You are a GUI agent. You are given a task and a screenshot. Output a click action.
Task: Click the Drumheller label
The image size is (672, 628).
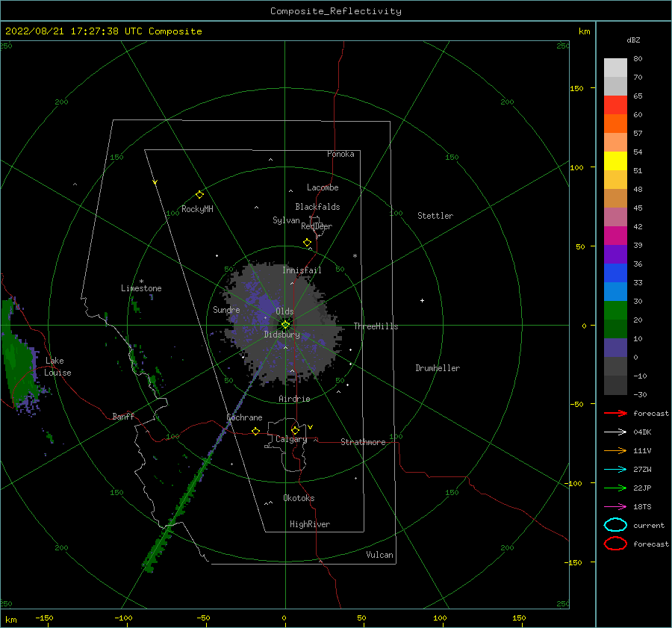[438, 368]
